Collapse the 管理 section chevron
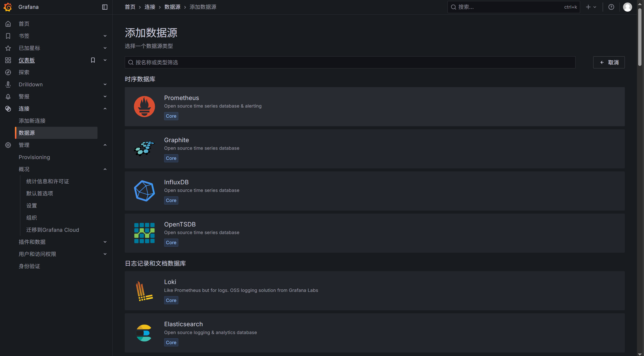This screenshot has height=356, width=644. tap(105, 145)
